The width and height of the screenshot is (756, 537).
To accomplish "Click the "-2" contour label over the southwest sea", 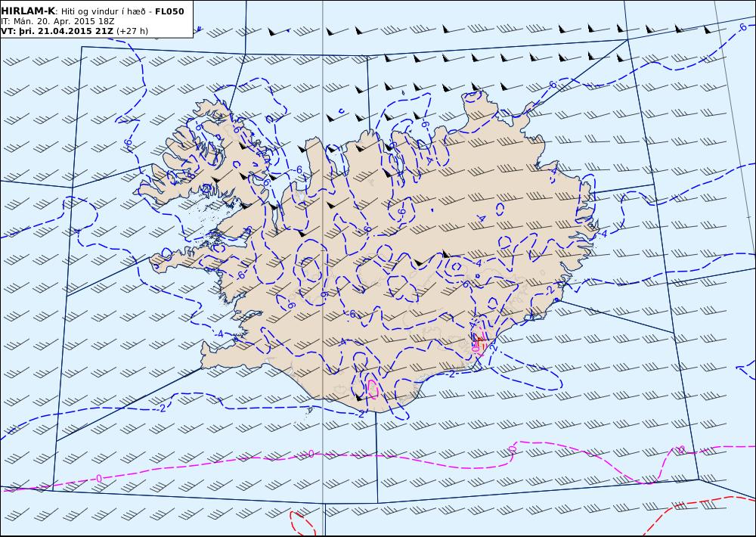I will click(162, 408).
